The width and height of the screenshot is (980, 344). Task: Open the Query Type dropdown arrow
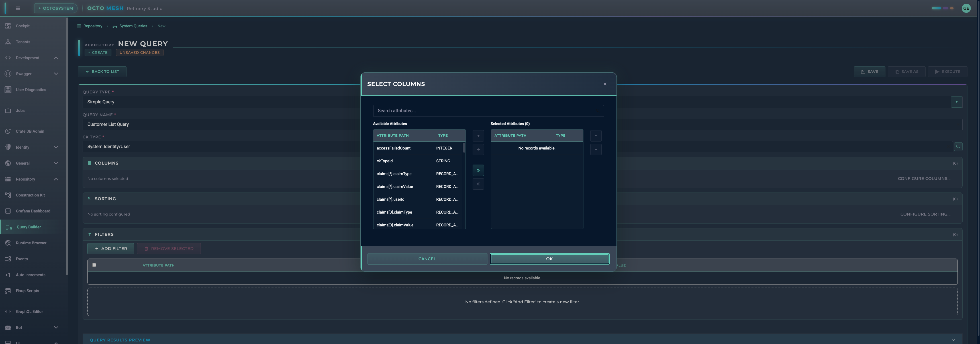[956, 102]
